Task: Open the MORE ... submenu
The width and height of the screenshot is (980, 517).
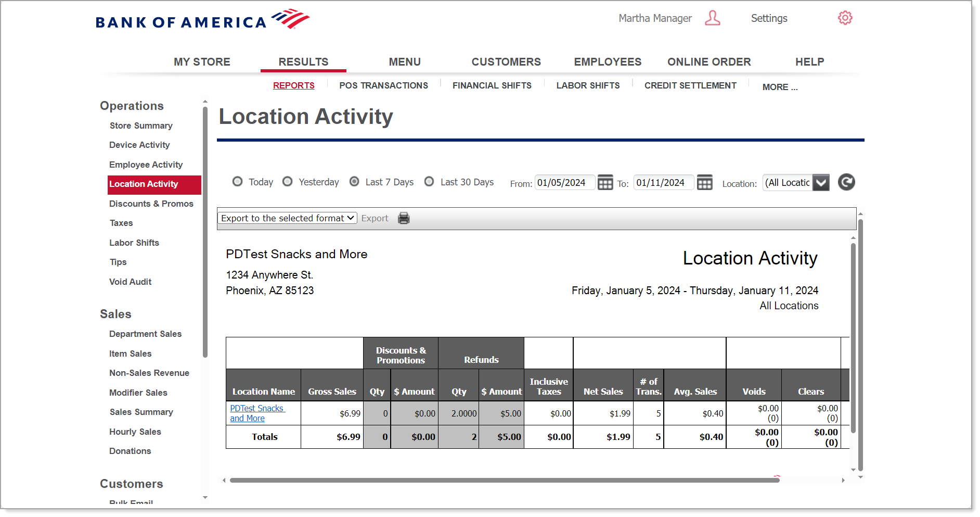Action: tap(780, 87)
